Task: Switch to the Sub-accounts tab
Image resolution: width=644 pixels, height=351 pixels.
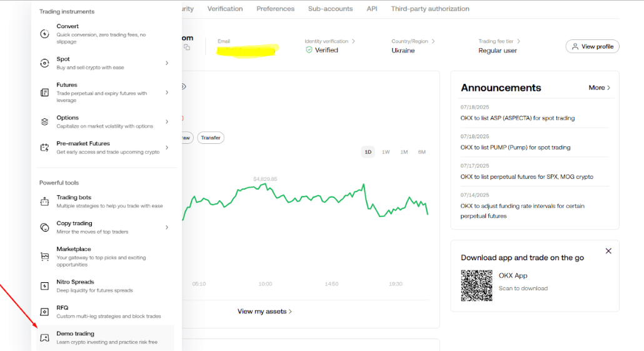Action: coord(331,9)
